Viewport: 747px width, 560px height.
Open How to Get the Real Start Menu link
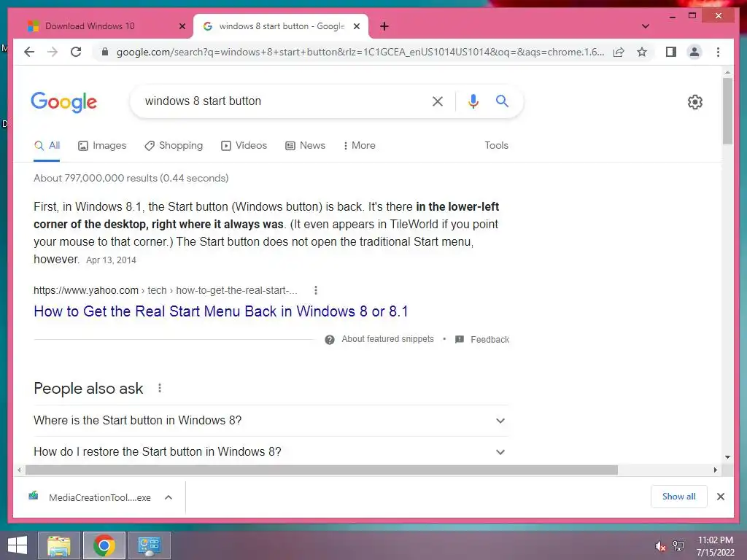click(x=220, y=311)
